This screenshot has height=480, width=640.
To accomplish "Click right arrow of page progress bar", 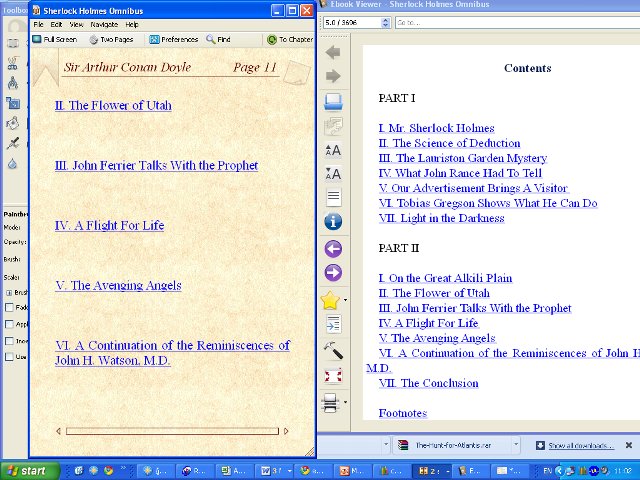I will pyautogui.click(x=286, y=431).
